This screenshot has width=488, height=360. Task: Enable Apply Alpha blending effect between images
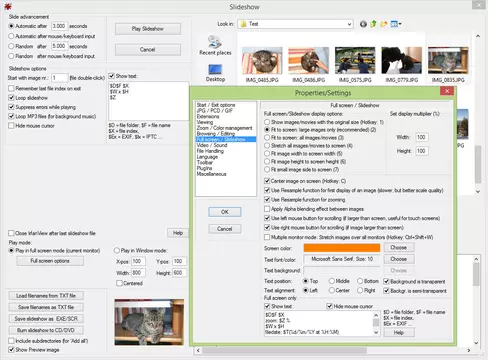point(267,209)
